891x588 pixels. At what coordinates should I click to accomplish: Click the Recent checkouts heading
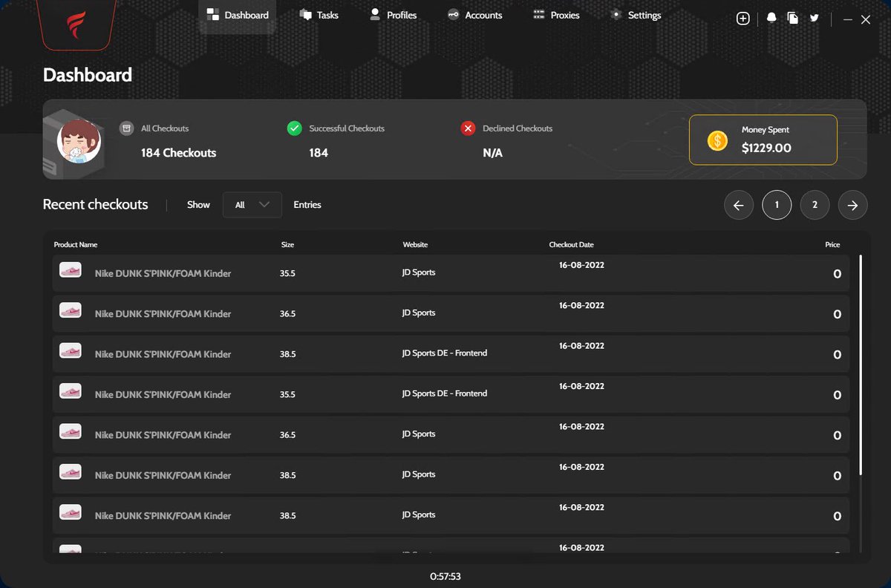(95, 205)
